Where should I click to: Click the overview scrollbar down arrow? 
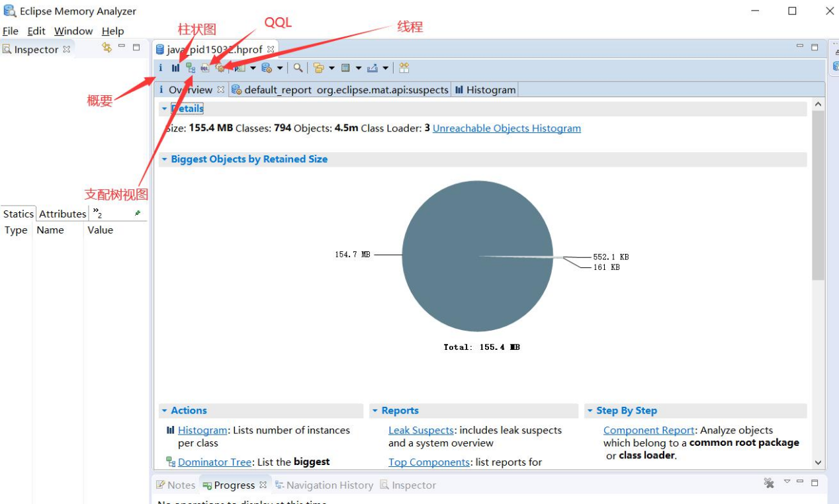[x=818, y=463]
